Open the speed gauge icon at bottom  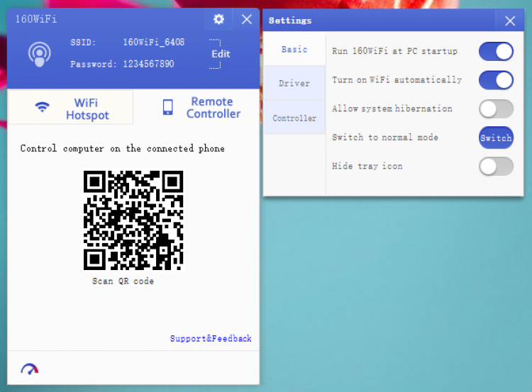(x=30, y=369)
